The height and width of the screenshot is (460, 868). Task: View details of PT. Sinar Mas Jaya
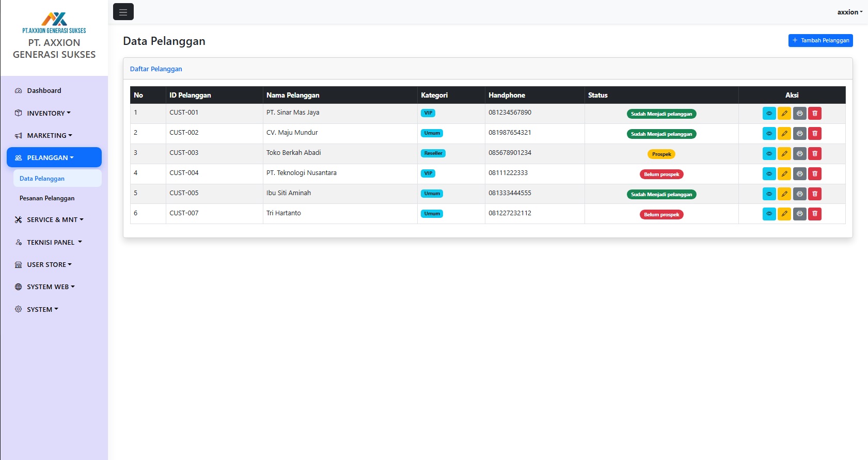pos(769,114)
